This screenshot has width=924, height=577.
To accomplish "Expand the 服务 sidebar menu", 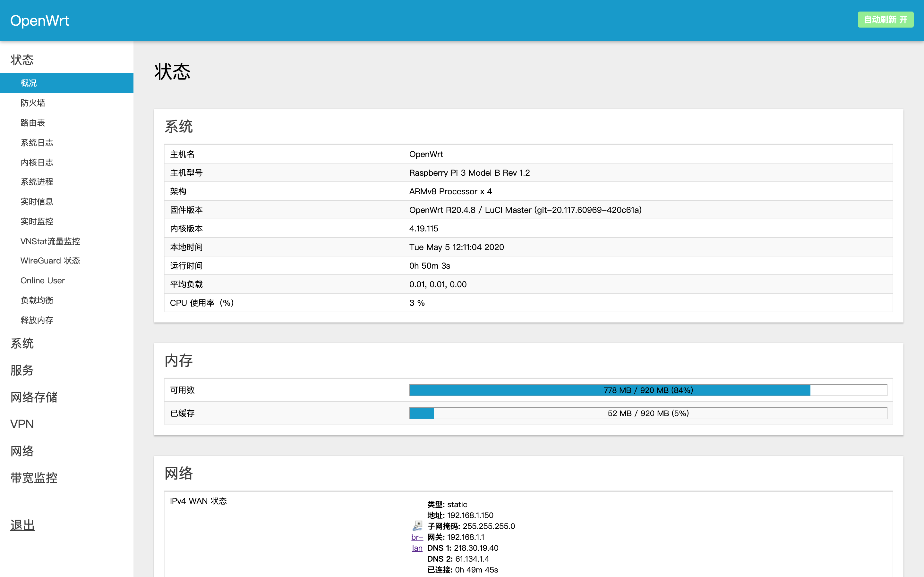I will 22,370.
